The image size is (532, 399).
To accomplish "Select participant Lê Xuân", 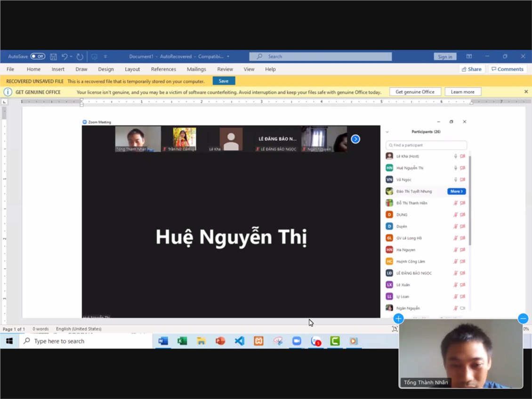I will [x=426, y=285].
